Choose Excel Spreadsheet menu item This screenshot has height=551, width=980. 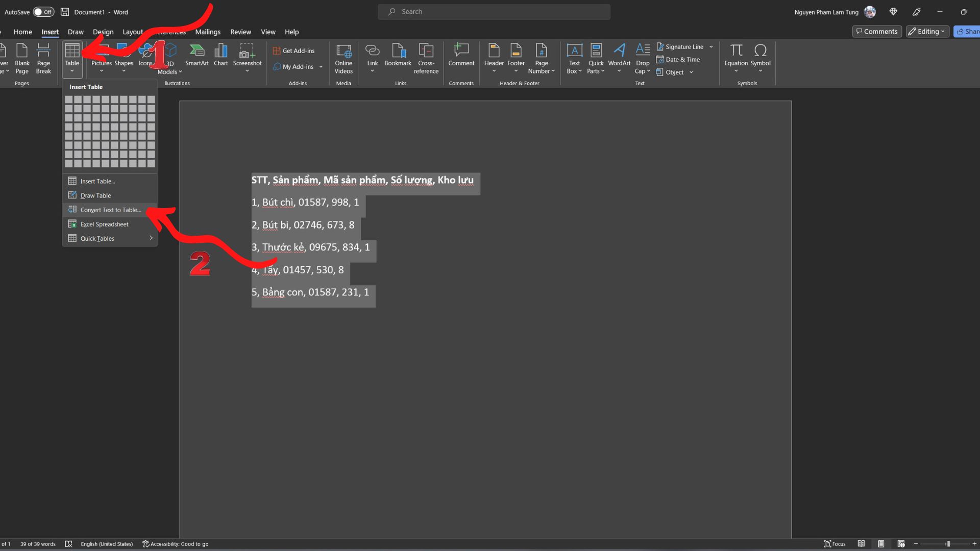110,224
